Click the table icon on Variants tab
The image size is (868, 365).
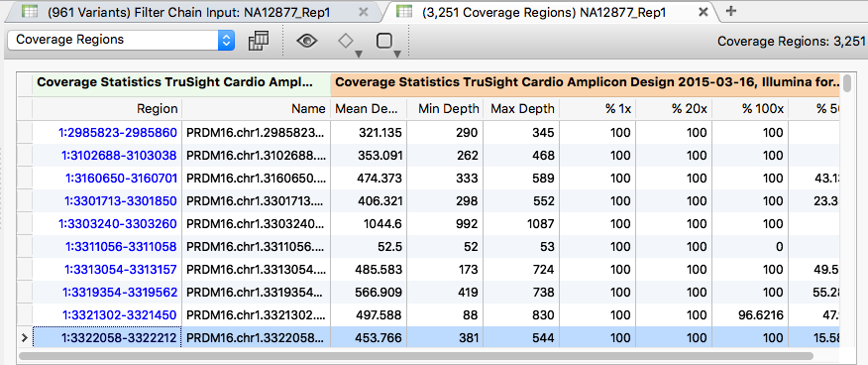point(30,12)
